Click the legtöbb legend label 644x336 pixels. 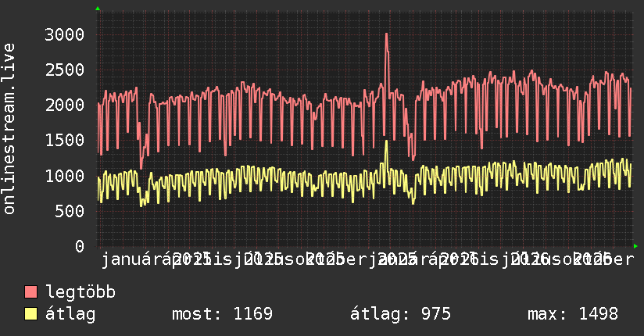point(80,291)
